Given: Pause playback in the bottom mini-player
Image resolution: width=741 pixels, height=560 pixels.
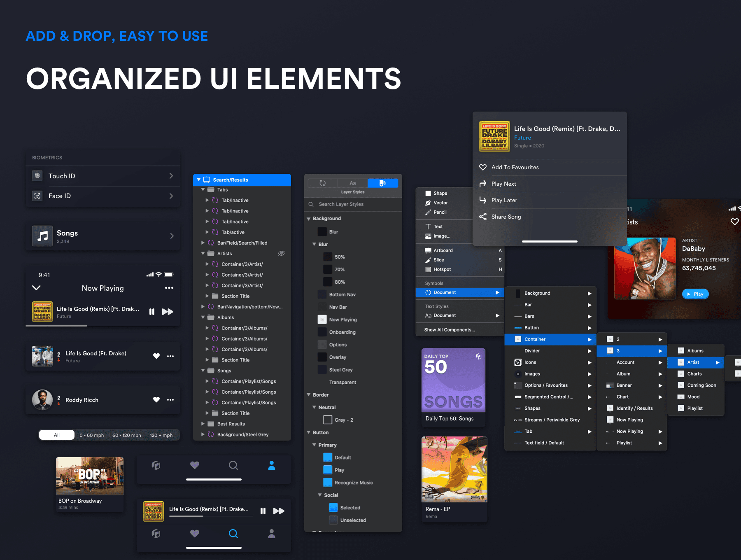Looking at the screenshot, I should coord(263,511).
